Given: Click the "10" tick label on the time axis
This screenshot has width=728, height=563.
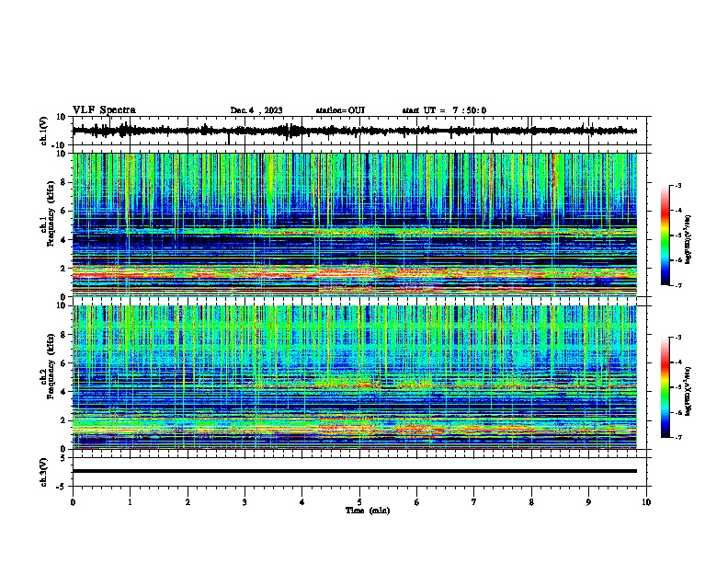Looking at the screenshot, I should 646,502.
